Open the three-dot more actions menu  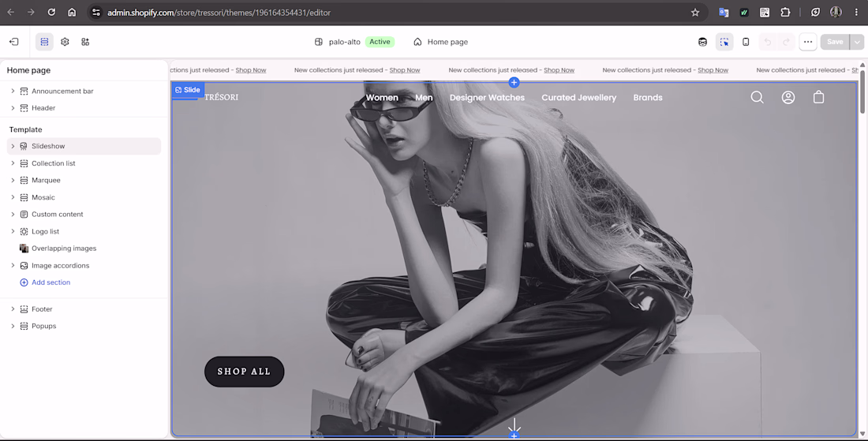click(808, 42)
